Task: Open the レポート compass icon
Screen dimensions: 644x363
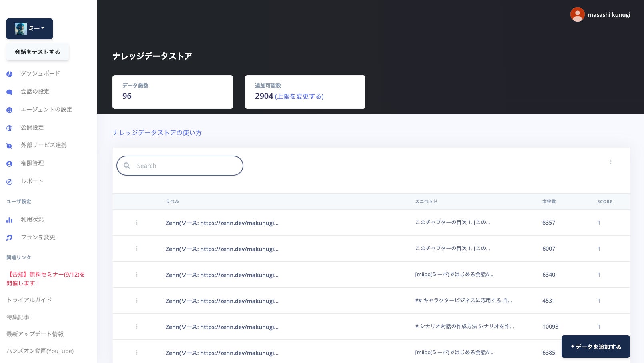Action: pyautogui.click(x=10, y=182)
